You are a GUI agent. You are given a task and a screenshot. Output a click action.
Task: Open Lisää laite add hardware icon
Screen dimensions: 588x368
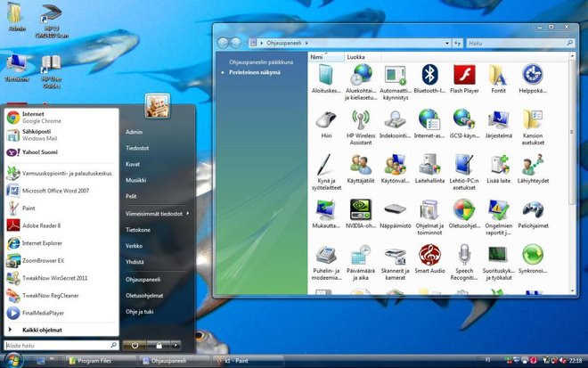pos(498,165)
